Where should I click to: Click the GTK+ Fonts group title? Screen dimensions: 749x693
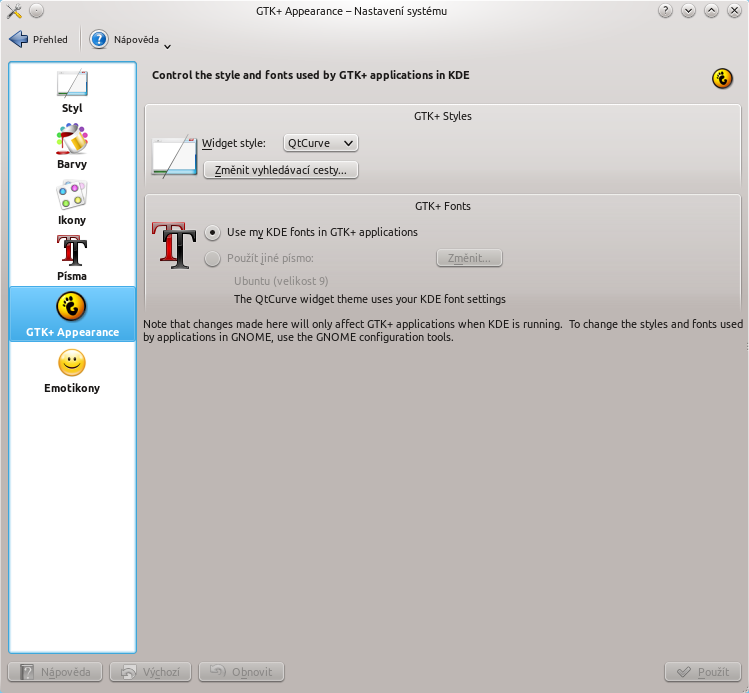pos(443,206)
